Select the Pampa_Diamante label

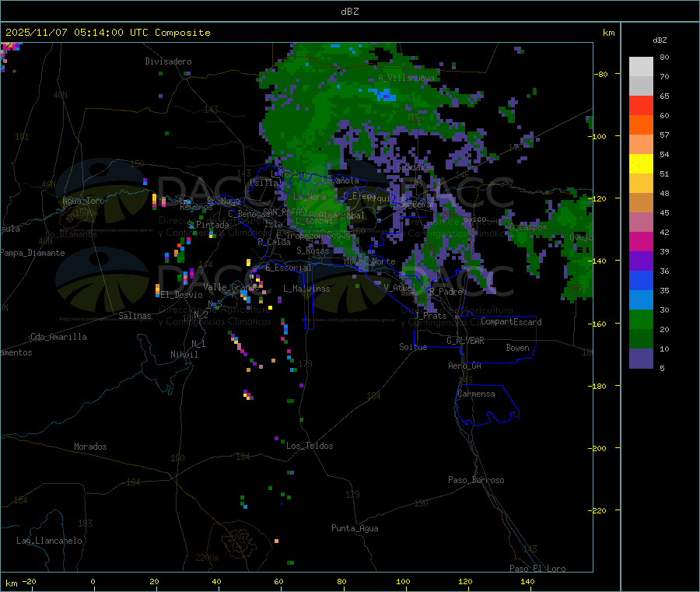33,253
